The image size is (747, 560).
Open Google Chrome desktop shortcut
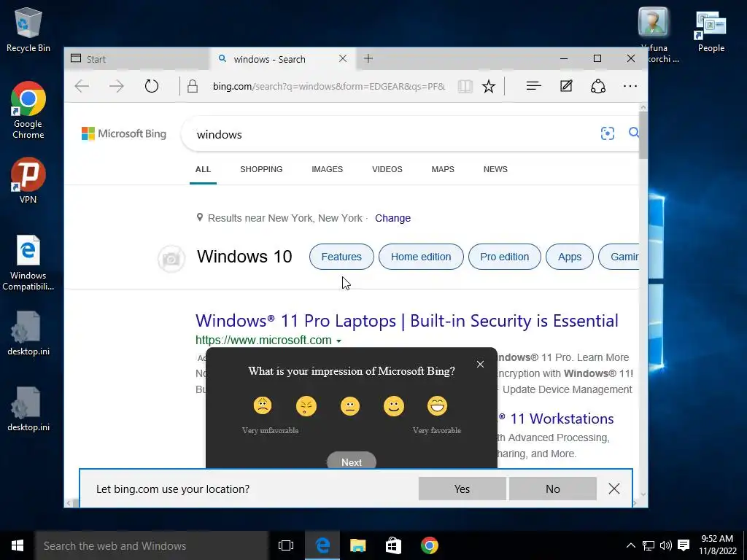28,110
